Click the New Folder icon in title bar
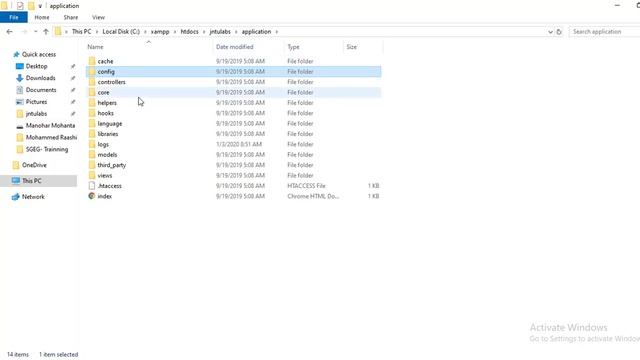Image resolution: width=640 pixels, height=360 pixels. pos(31,6)
